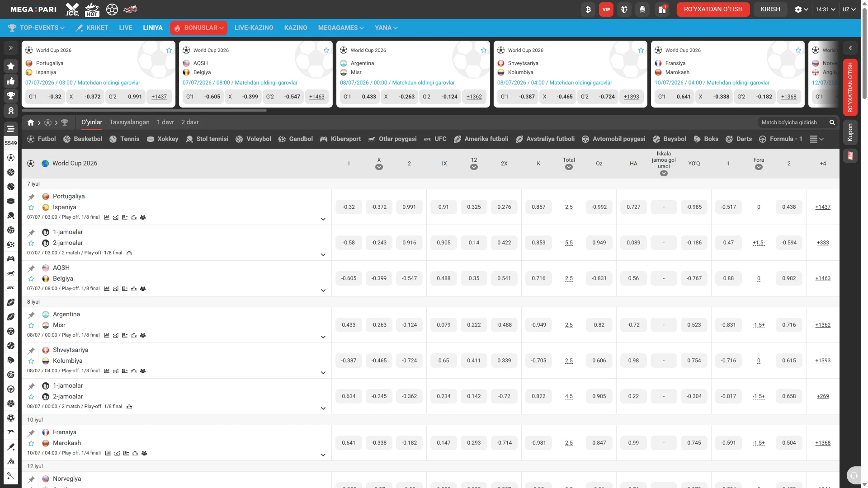Click the World Cup 2026 league header
The height and width of the screenshot is (488, 868).
75,164
